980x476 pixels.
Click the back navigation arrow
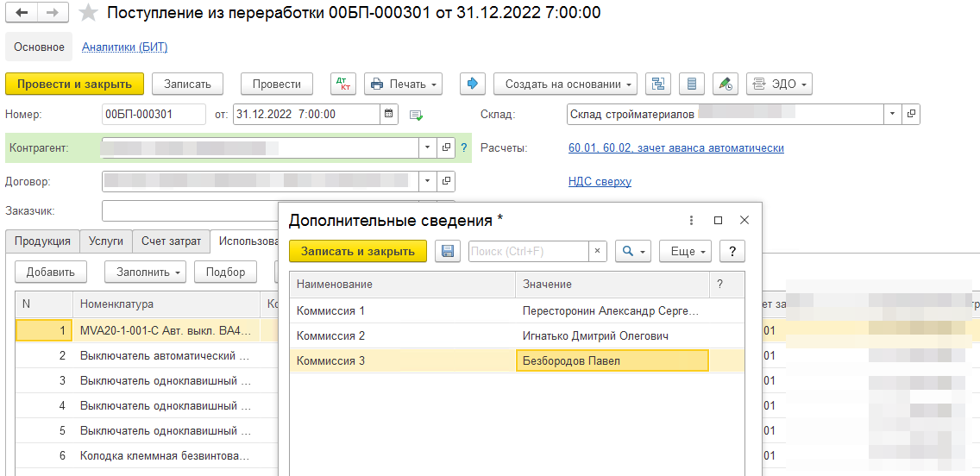(22, 13)
